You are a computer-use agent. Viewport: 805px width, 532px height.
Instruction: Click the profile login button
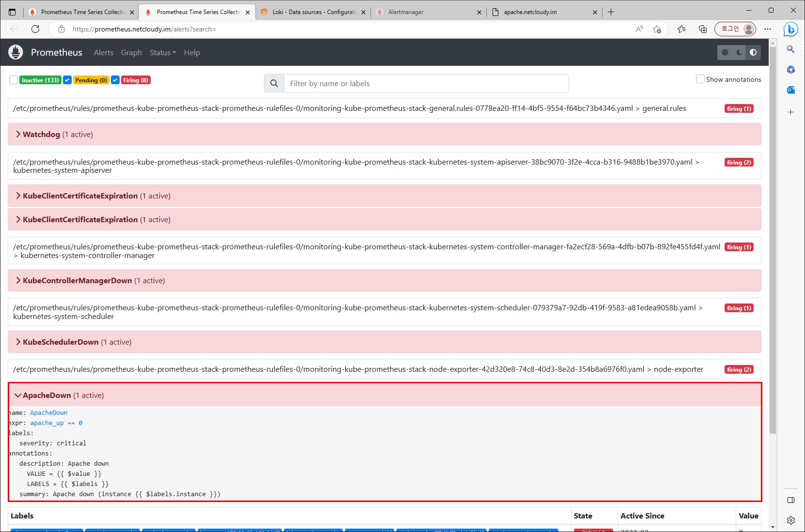[735, 29]
